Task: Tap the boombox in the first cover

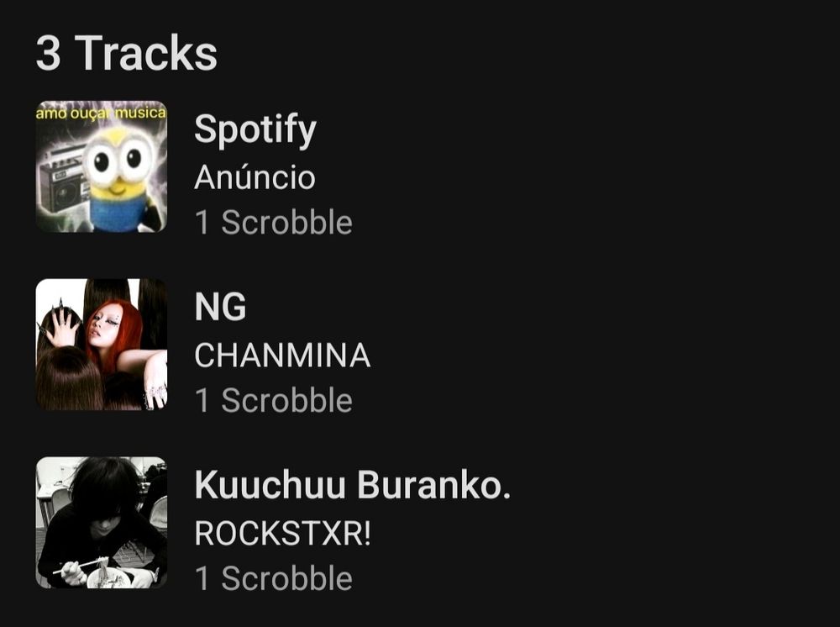Action: pyautogui.click(x=63, y=180)
